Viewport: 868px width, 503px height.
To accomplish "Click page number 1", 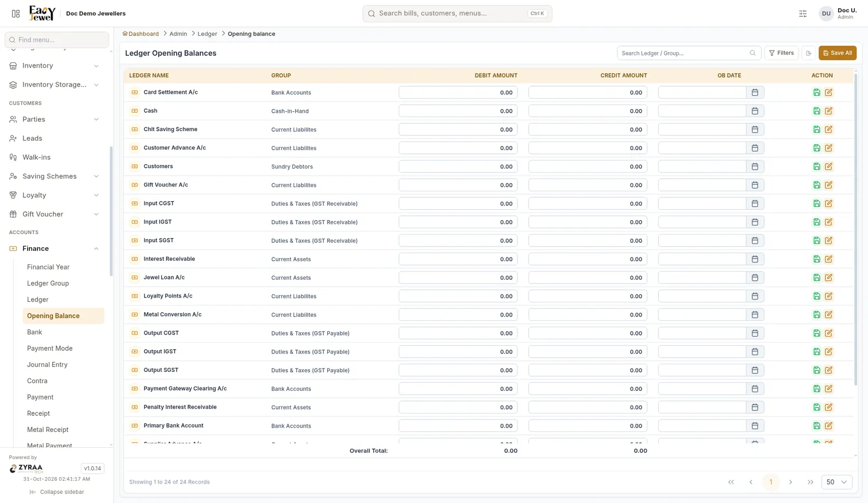I will pos(771,482).
